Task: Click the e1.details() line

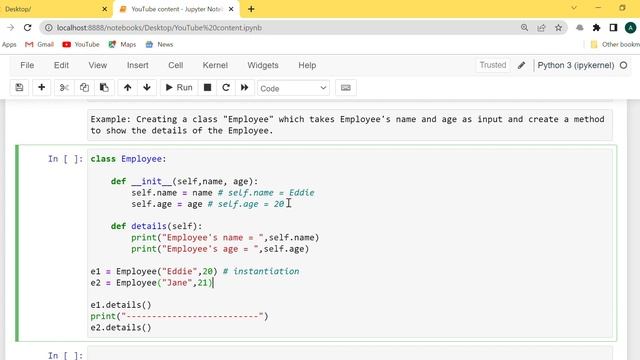Action: (x=121, y=305)
